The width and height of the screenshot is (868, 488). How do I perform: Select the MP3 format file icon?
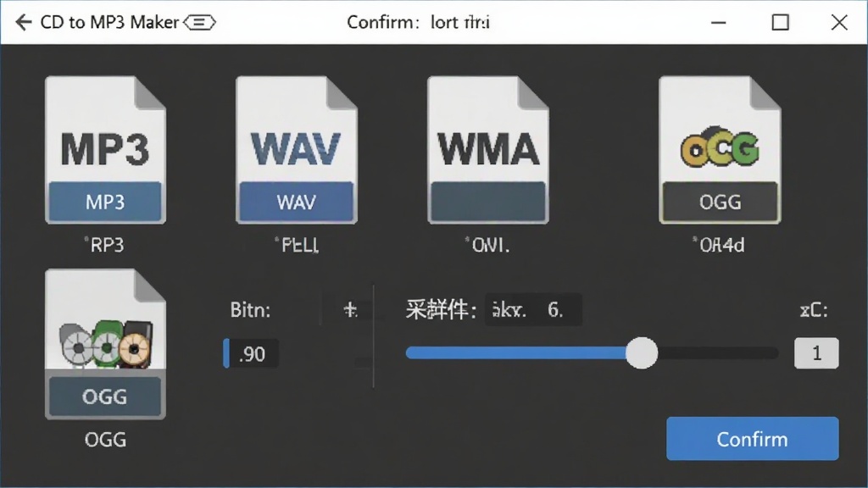(105, 150)
